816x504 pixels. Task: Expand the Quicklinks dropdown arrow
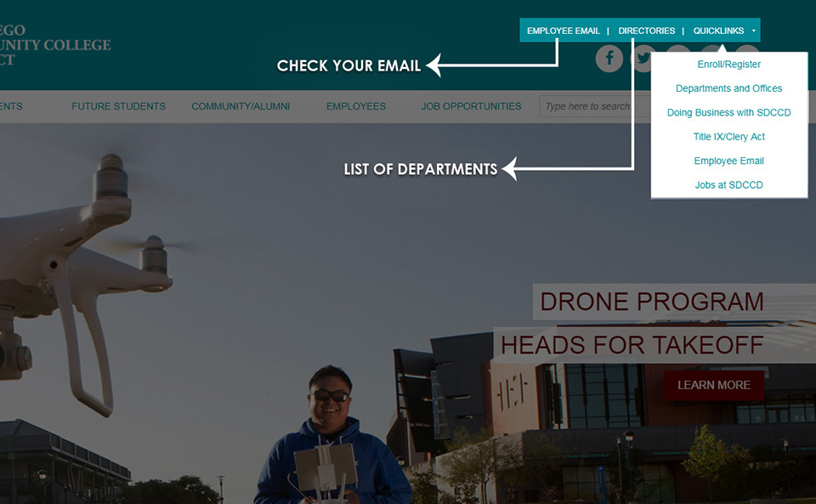click(753, 31)
